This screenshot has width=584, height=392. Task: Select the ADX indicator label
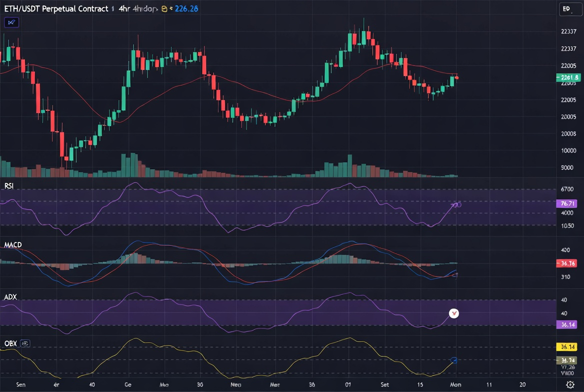(10, 297)
